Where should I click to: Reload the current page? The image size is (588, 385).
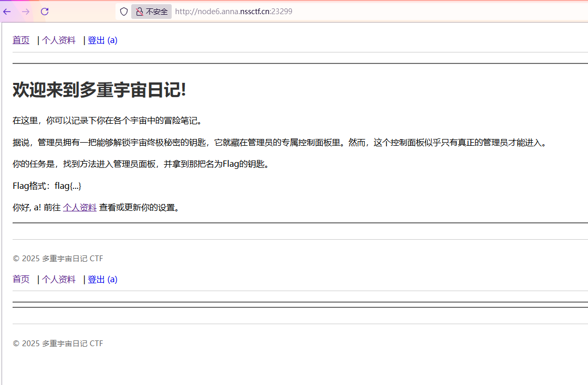45,12
